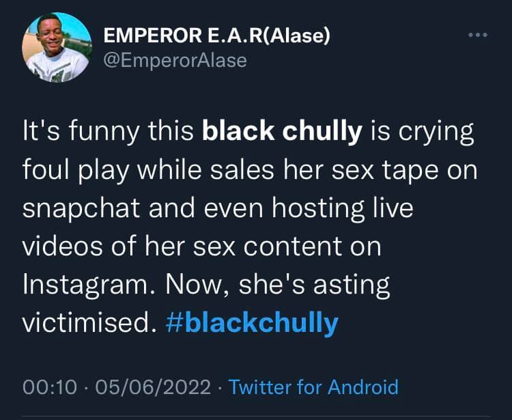The image size is (512, 420).
Task: Click the word "asting" in the tweet
Action: 349,285
